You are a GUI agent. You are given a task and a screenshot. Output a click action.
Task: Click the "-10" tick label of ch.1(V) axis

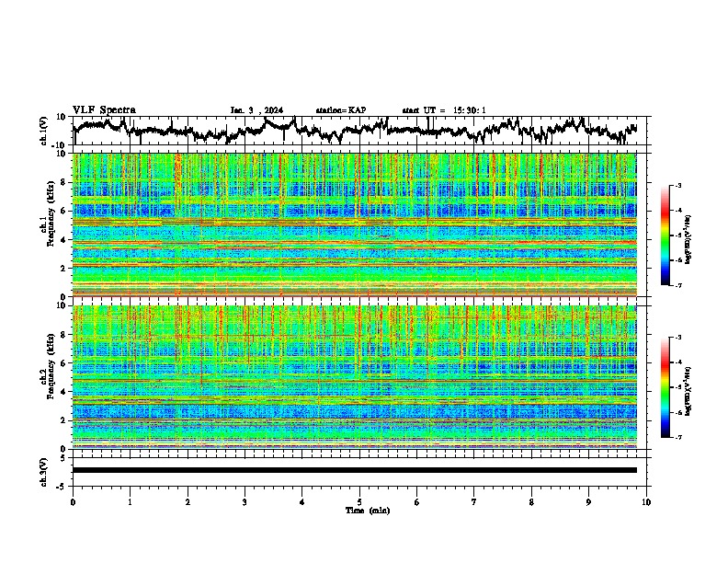[x=60, y=145]
